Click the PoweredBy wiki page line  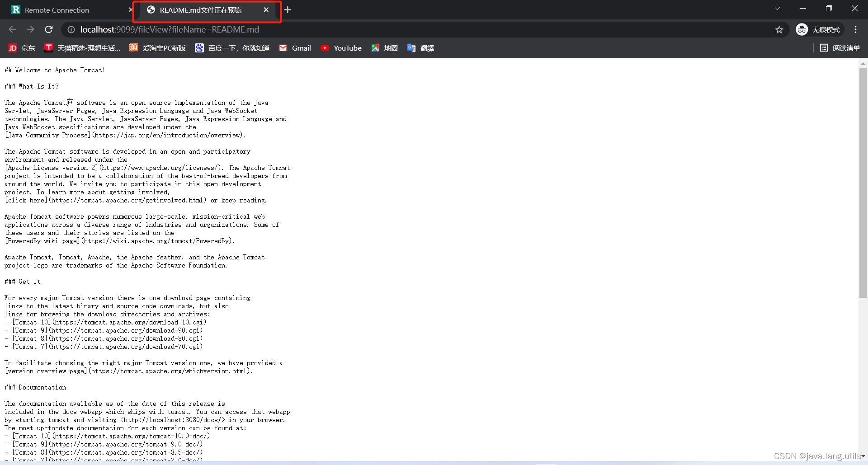tap(119, 241)
